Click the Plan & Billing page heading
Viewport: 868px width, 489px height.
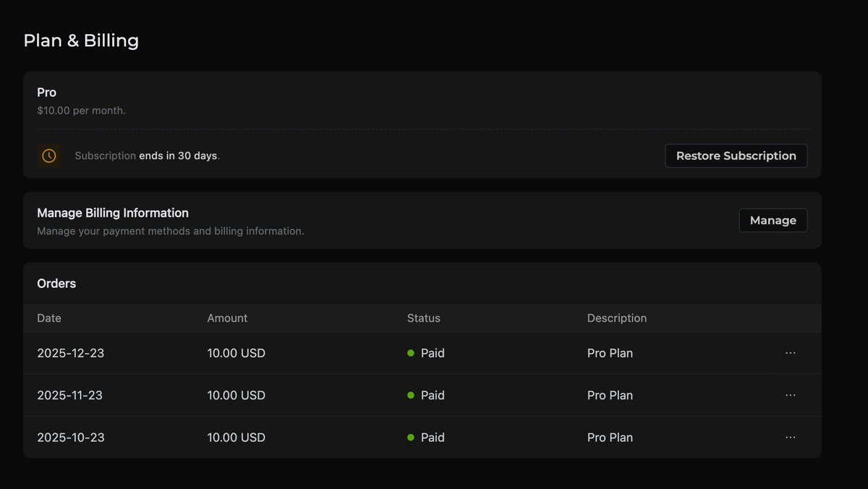point(81,41)
